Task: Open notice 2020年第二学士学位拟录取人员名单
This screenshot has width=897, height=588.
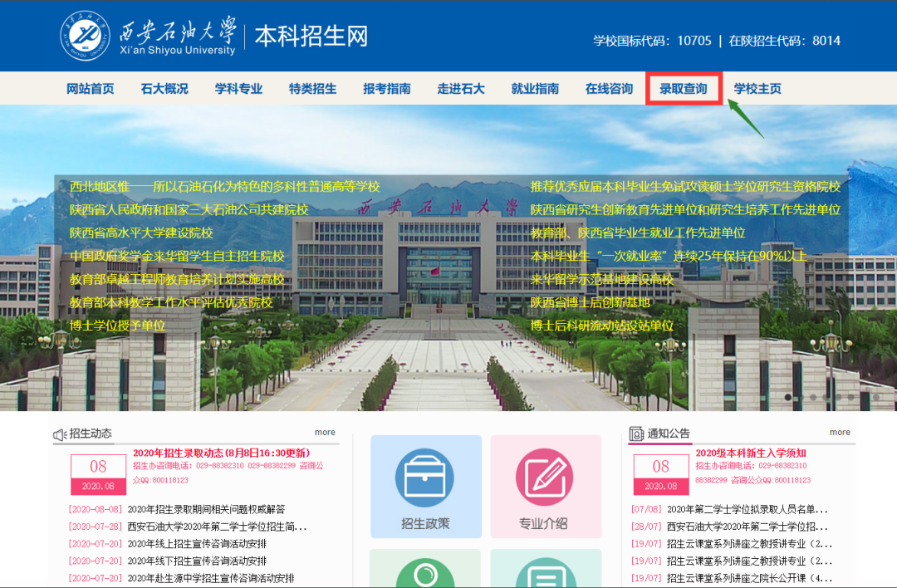Action: [x=747, y=509]
